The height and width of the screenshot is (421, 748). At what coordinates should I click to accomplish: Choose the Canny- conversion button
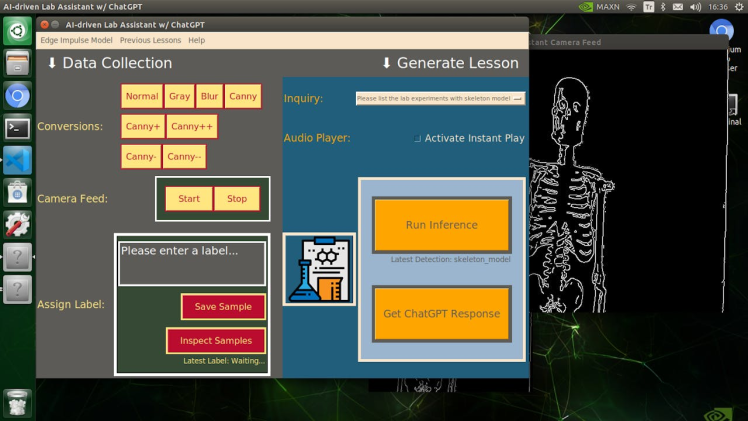[141, 157]
